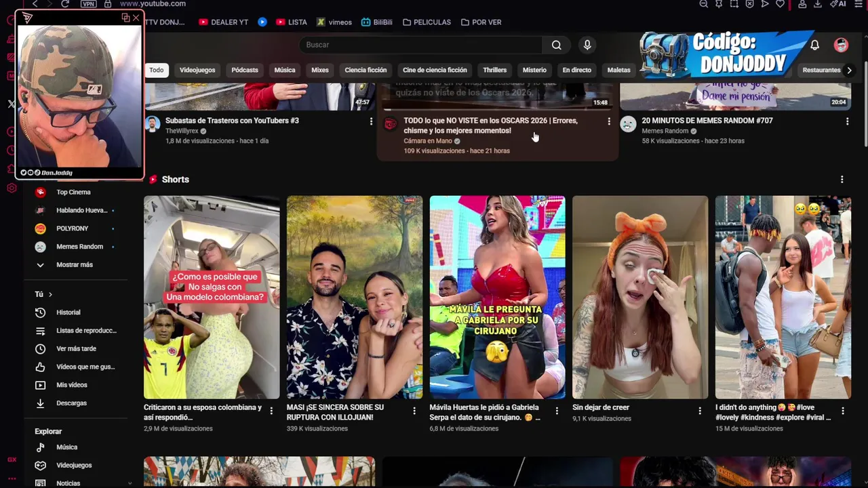Image resolution: width=868 pixels, height=488 pixels.
Task: Open Ver más tarde in the sidebar
Action: coord(75,348)
